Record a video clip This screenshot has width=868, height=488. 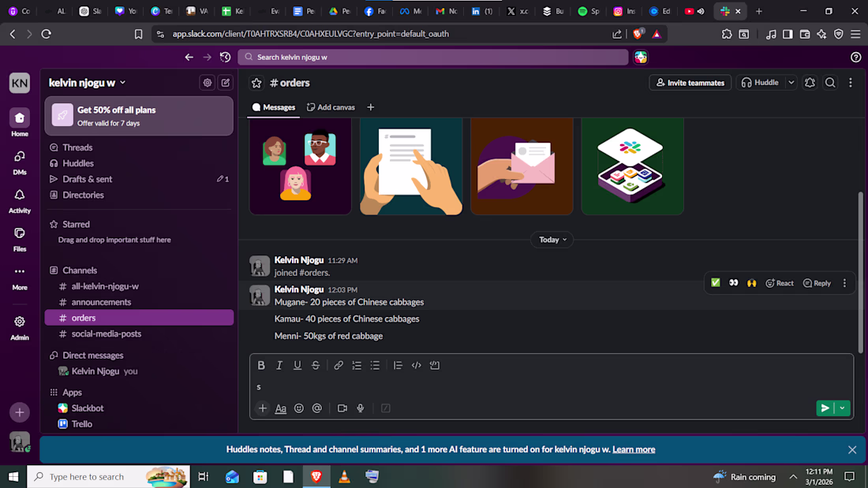coord(342,408)
